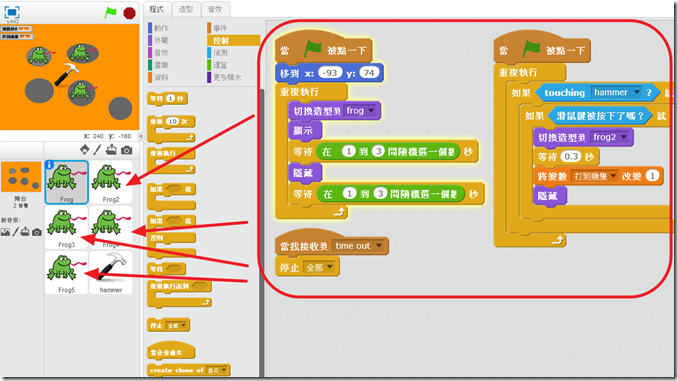Click the first 隱藏 hide block under wait
The image size is (678, 381).
(x=305, y=173)
